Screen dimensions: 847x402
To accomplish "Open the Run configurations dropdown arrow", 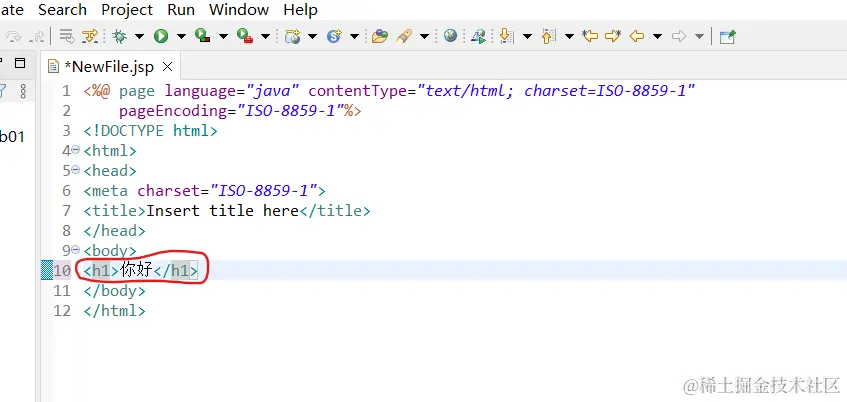I will [x=182, y=36].
